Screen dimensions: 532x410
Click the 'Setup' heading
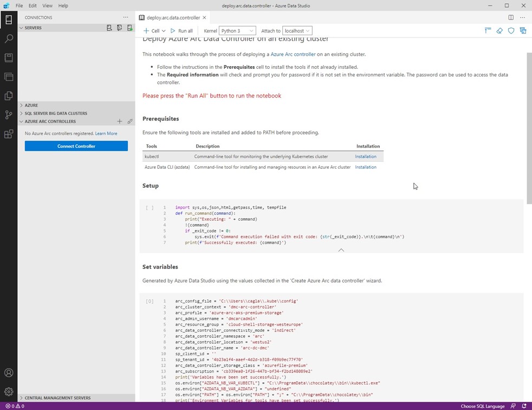click(x=150, y=186)
